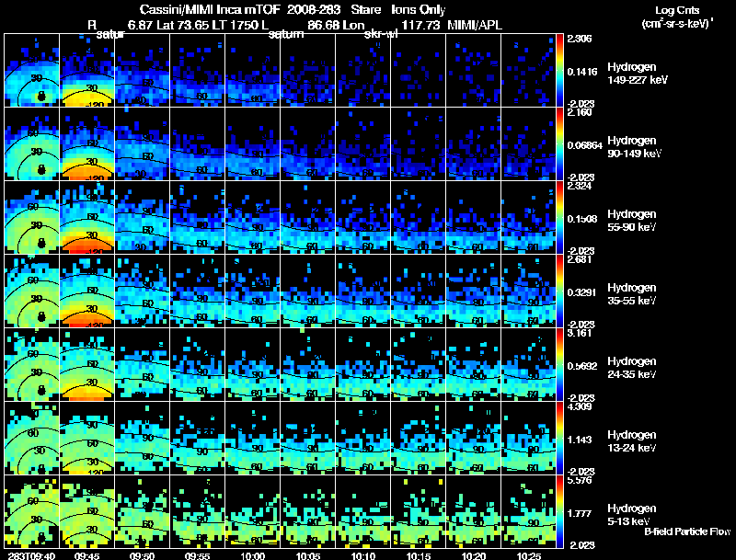Select the 'Hydrogen 13-24 keV' row label
Screen dimensions: 736x560
coord(632,441)
